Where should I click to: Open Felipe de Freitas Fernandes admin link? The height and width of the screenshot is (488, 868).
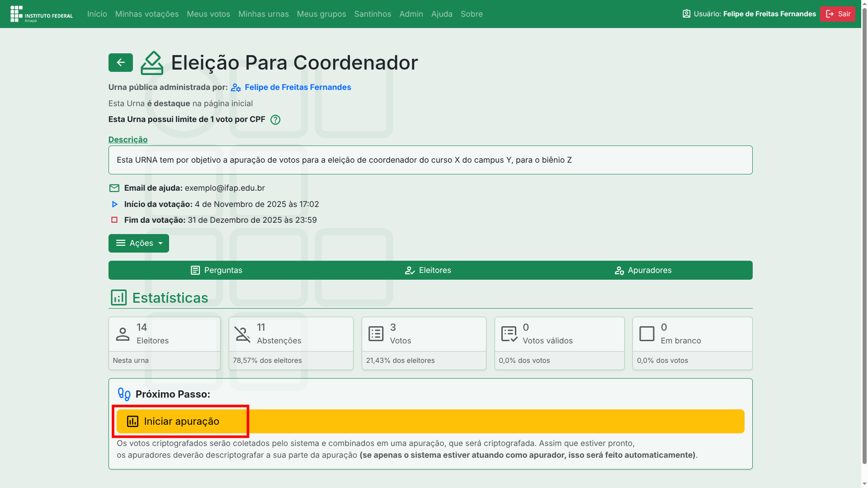point(297,87)
